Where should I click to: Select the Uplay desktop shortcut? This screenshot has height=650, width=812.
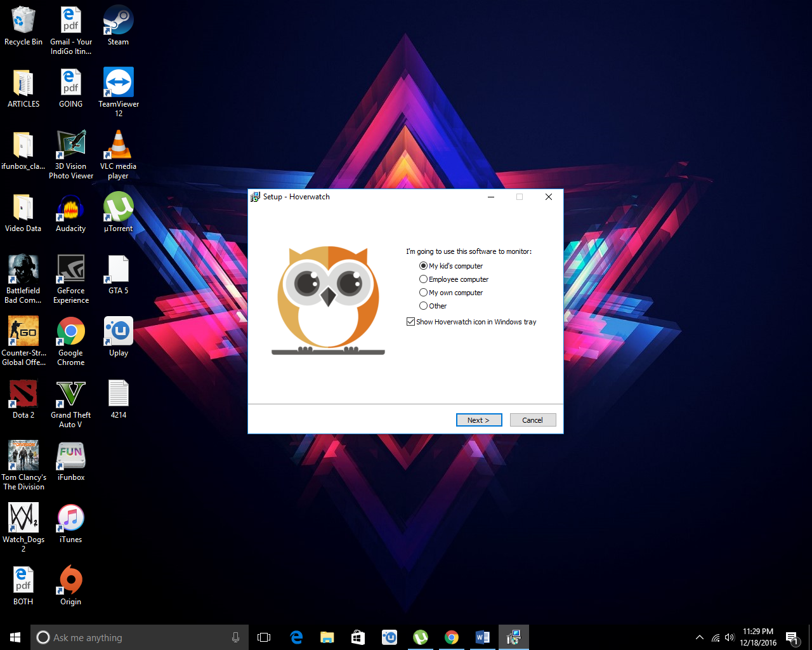coord(119,337)
